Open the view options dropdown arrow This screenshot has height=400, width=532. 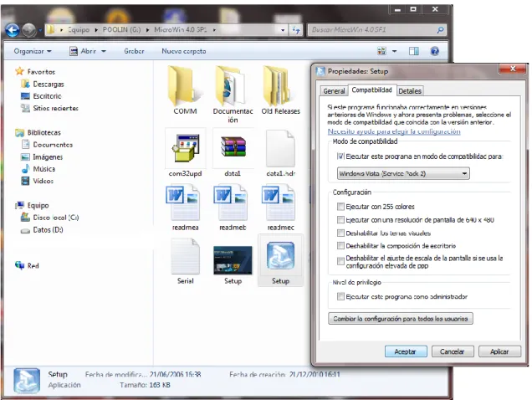pos(394,51)
